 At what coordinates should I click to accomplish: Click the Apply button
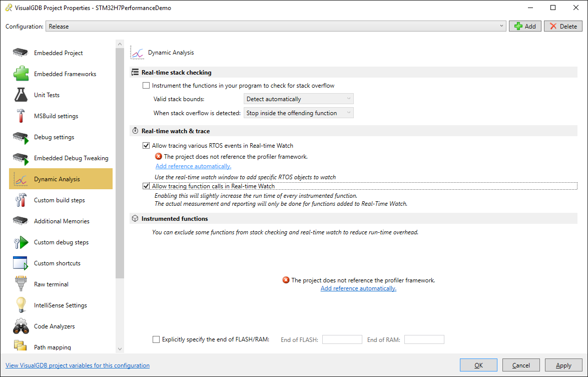point(563,365)
